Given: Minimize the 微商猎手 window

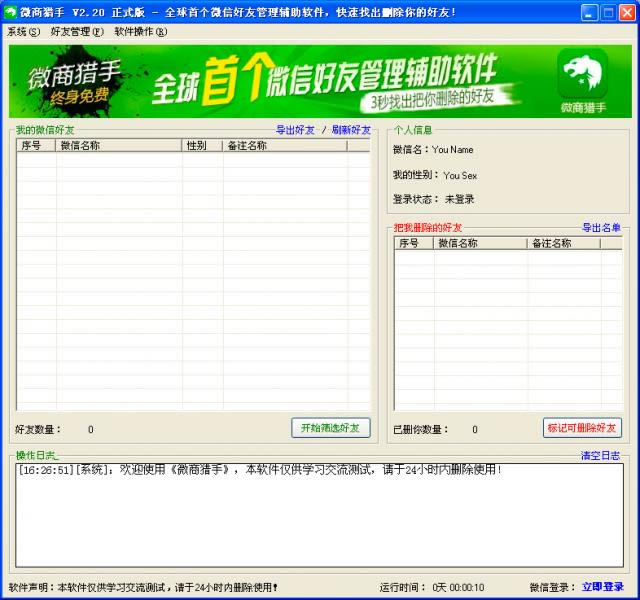Looking at the screenshot, I should point(589,13).
